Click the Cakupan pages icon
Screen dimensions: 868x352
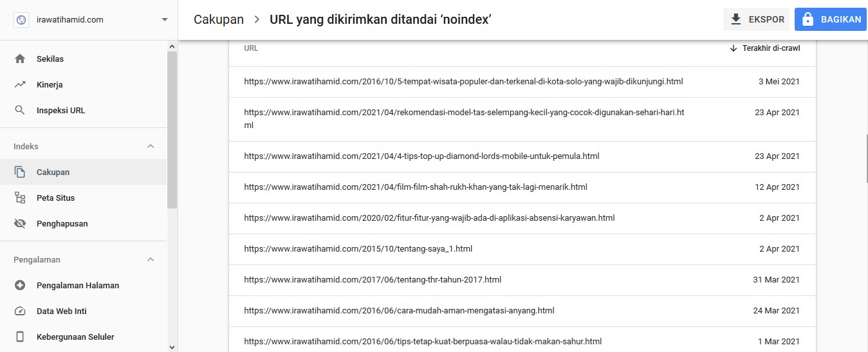pos(20,172)
